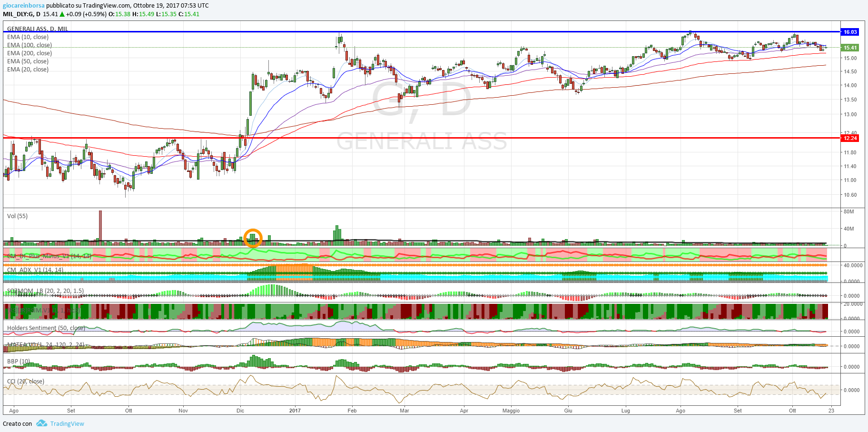The height and width of the screenshot is (432, 868).
Task: Select the EMA (50, close) indicator label
Action: (x=28, y=61)
